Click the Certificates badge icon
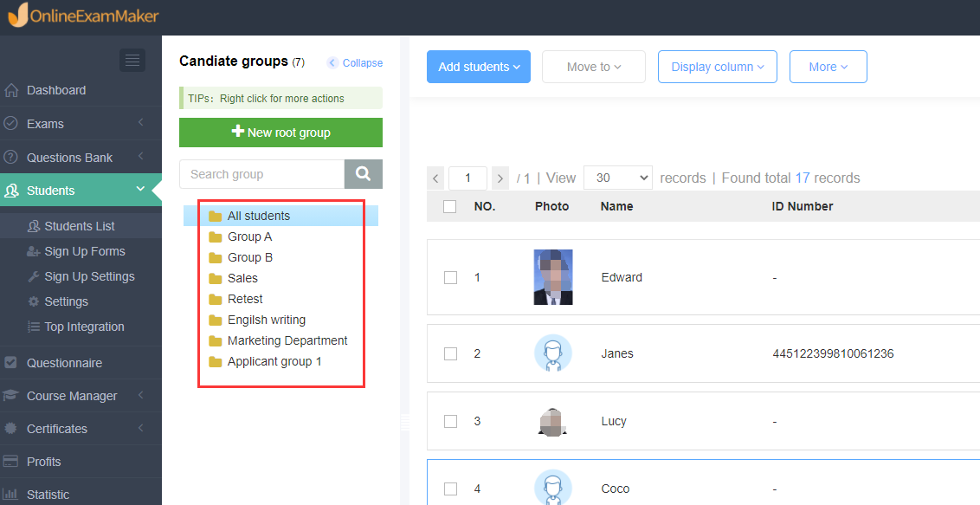The height and width of the screenshot is (505, 980). click(x=10, y=429)
